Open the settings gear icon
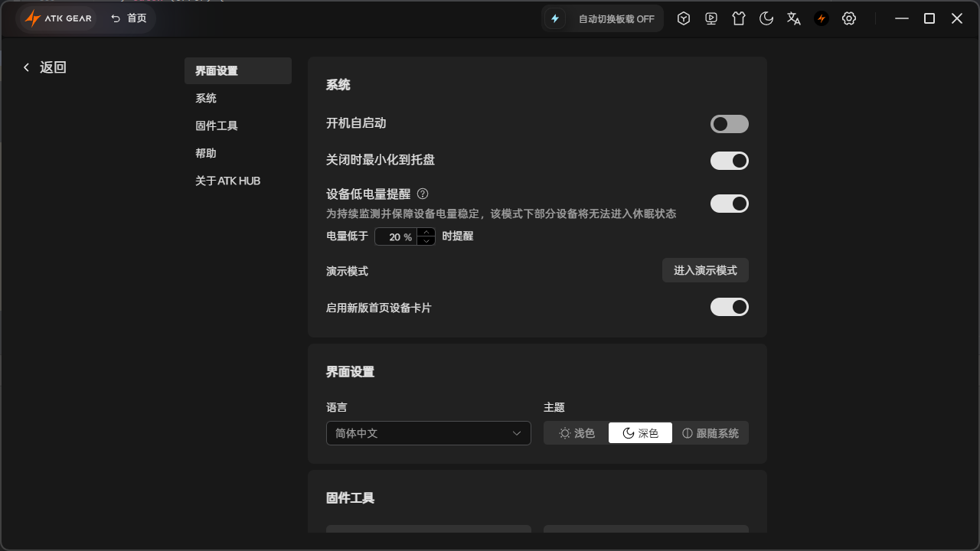 tap(849, 18)
